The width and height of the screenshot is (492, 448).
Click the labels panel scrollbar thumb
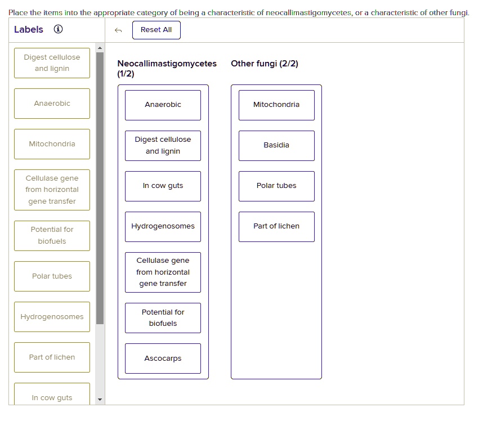pos(100,188)
